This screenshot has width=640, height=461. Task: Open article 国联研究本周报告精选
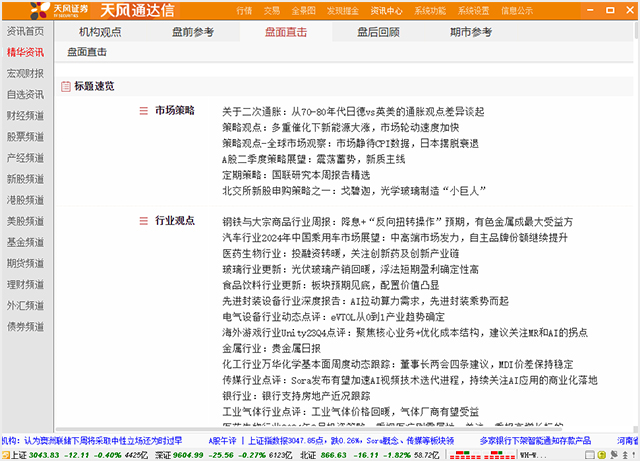(296, 175)
